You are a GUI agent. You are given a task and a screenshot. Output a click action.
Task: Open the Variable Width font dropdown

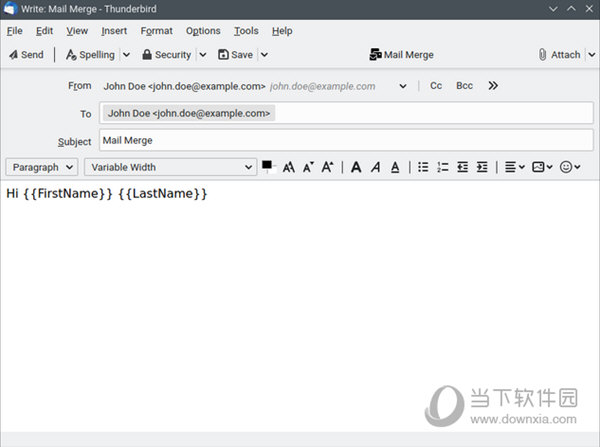point(171,167)
